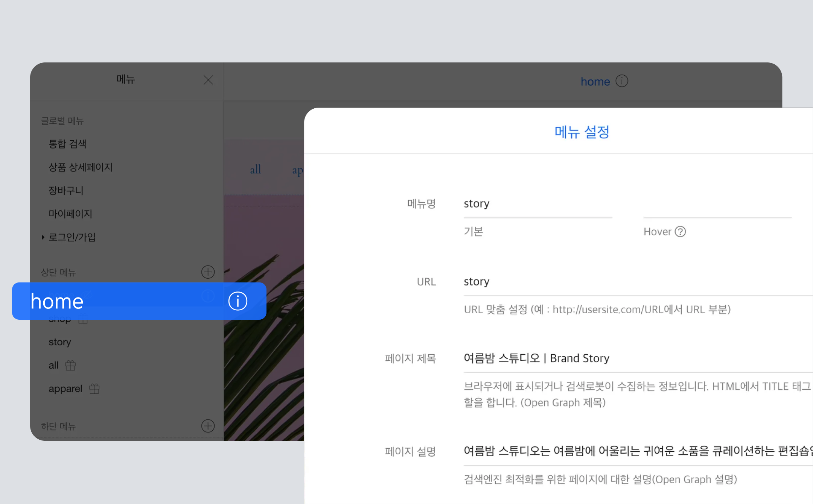
Task: Select story in the top menu list
Action: pos(60,342)
